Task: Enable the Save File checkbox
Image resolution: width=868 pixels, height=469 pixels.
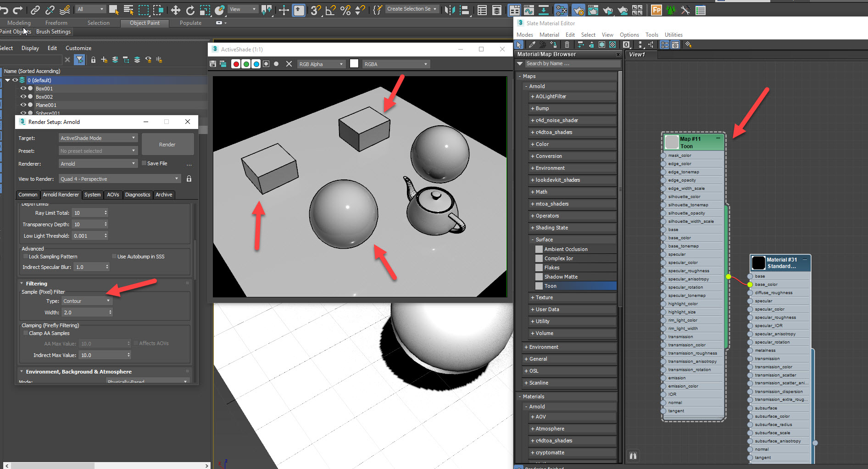Action: (144, 163)
